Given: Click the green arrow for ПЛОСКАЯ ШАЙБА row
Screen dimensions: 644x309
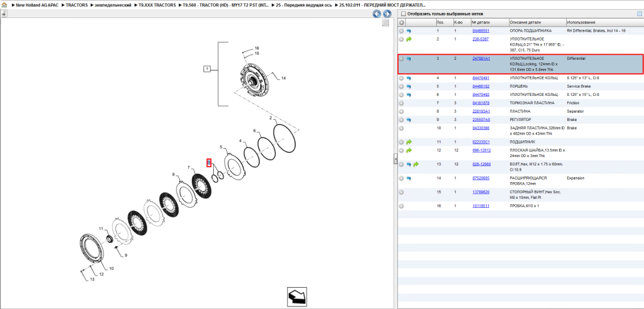Looking at the screenshot, I should 409,151.
